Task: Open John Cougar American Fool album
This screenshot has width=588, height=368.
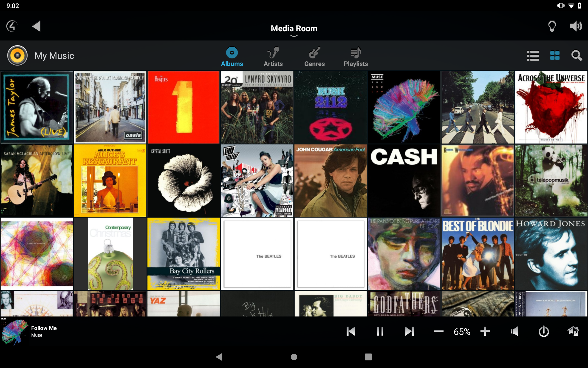Action: [x=331, y=181]
